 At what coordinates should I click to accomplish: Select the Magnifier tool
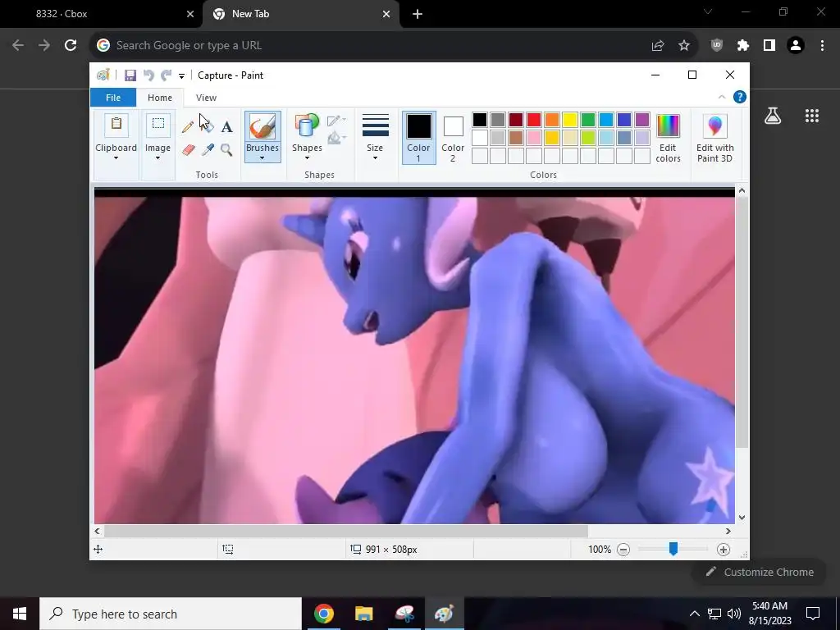tap(226, 150)
